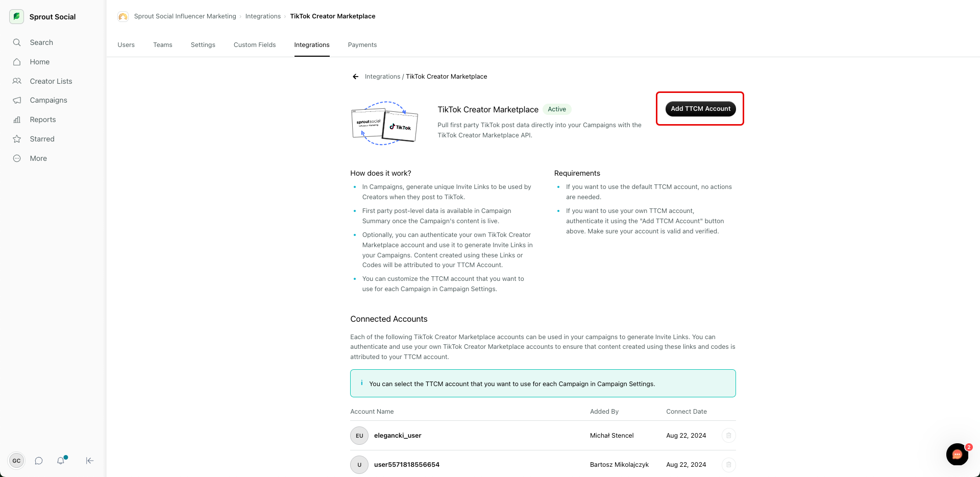Open the notifications bell
The height and width of the screenshot is (477, 980).
point(61,461)
